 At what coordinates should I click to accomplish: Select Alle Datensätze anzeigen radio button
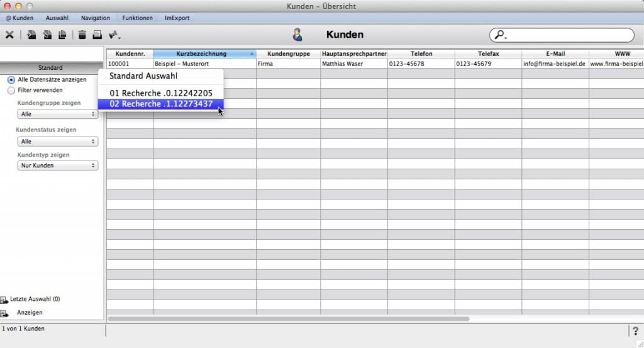[11, 80]
